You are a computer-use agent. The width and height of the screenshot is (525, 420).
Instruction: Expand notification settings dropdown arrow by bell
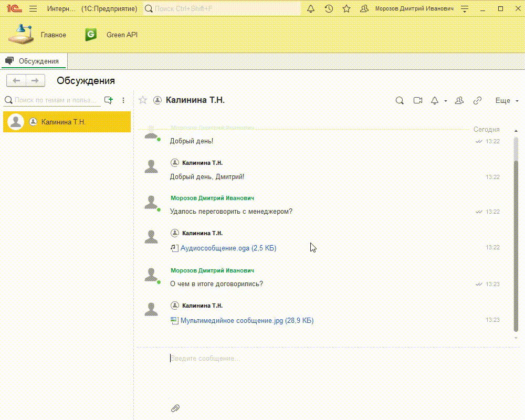click(x=446, y=101)
